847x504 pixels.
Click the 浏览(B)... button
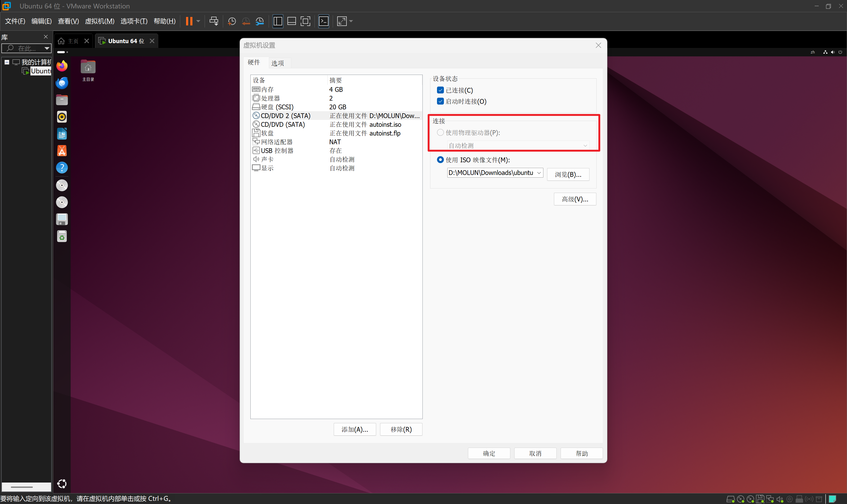click(568, 174)
